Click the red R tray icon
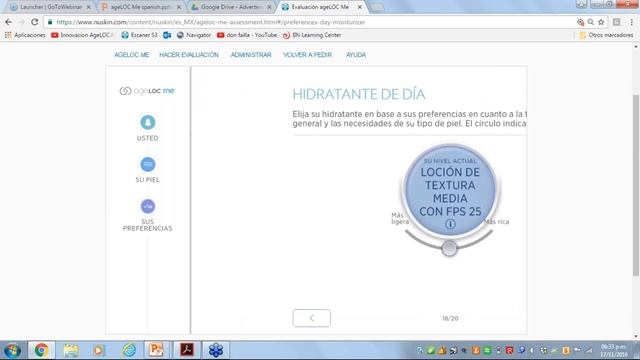640x360 pixels. pos(509,350)
